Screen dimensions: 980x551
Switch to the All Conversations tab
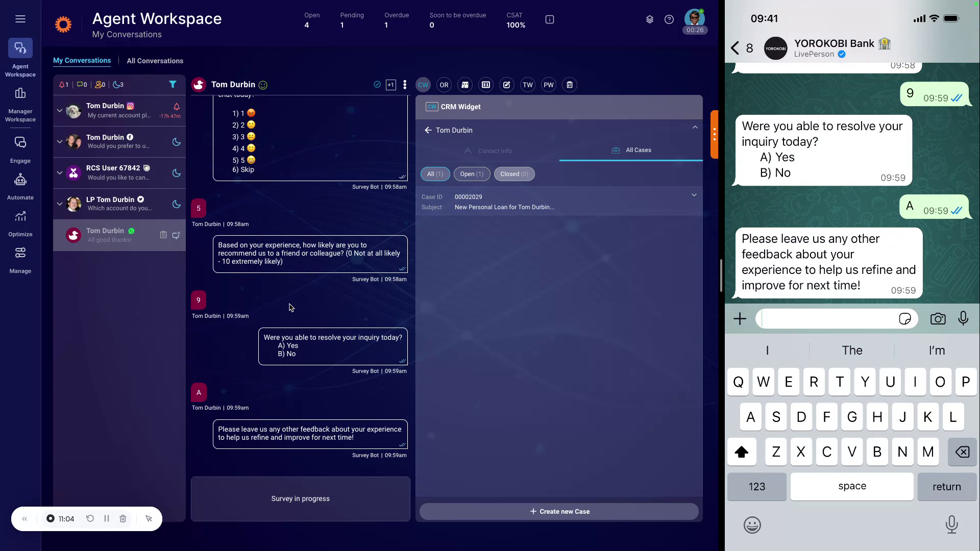155,61
